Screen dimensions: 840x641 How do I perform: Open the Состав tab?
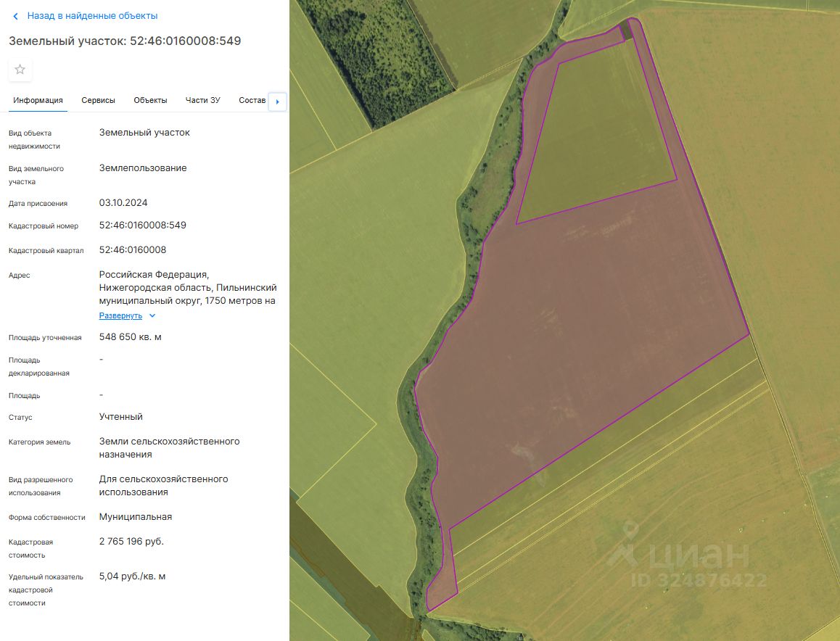click(252, 100)
